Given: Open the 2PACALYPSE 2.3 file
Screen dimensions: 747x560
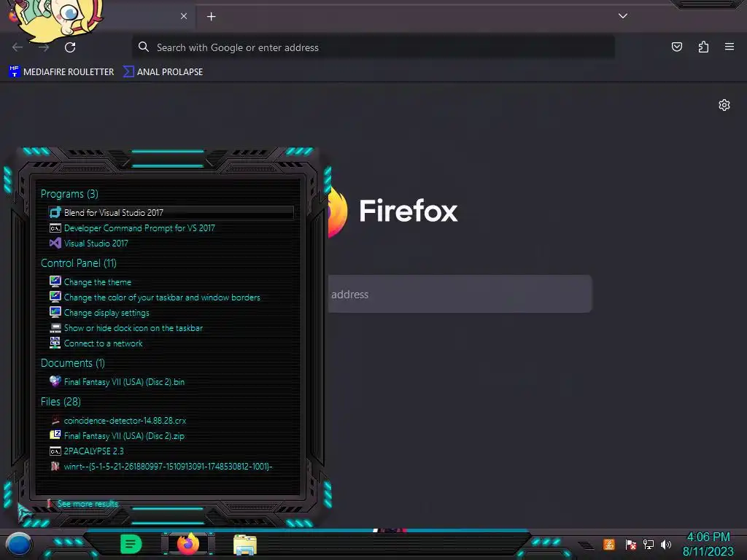Looking at the screenshot, I should (x=94, y=451).
